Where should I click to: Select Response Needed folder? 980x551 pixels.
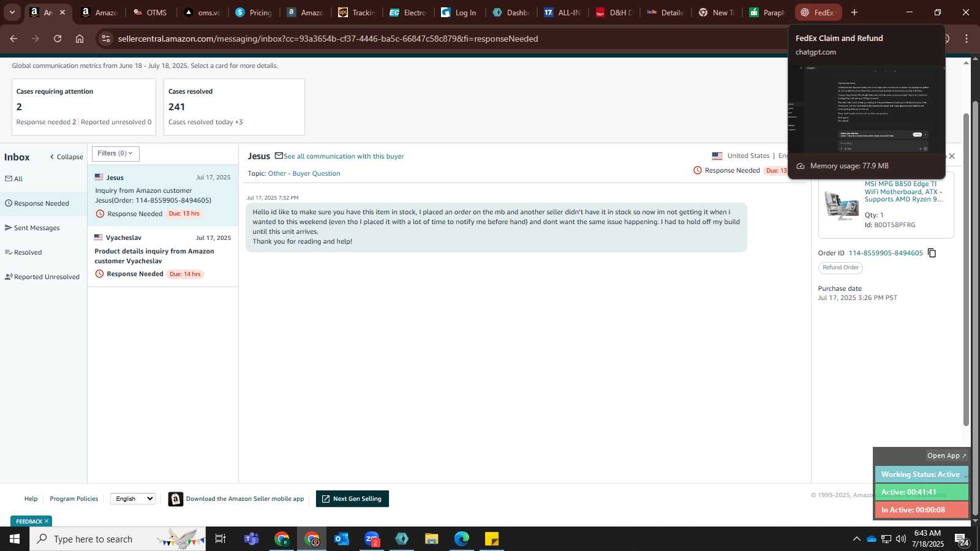tap(43, 203)
